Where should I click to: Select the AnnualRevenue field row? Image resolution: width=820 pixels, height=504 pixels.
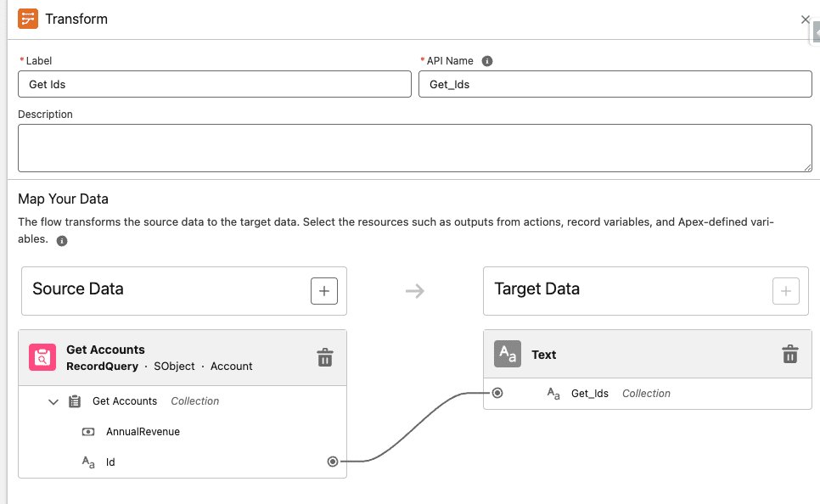click(x=143, y=432)
